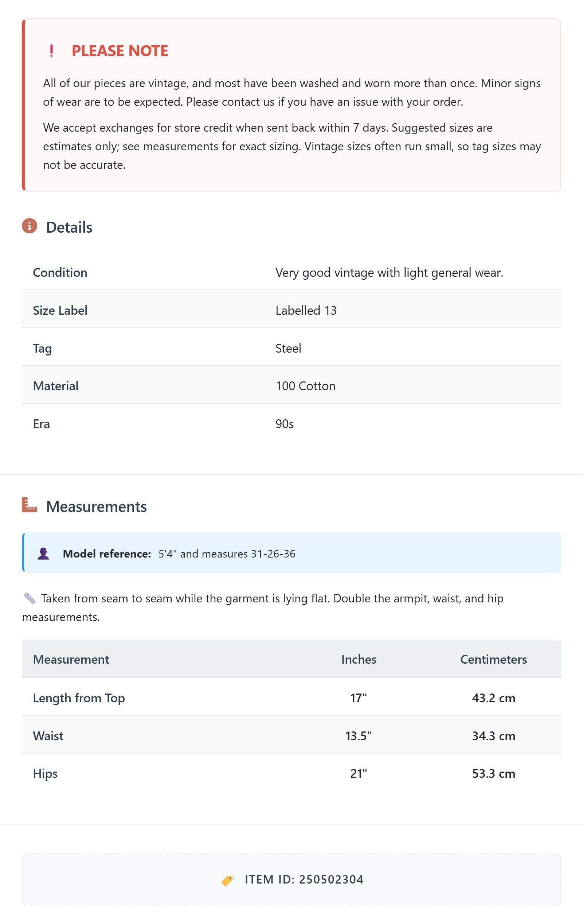Click the Waist 13.5" inches value

point(359,735)
